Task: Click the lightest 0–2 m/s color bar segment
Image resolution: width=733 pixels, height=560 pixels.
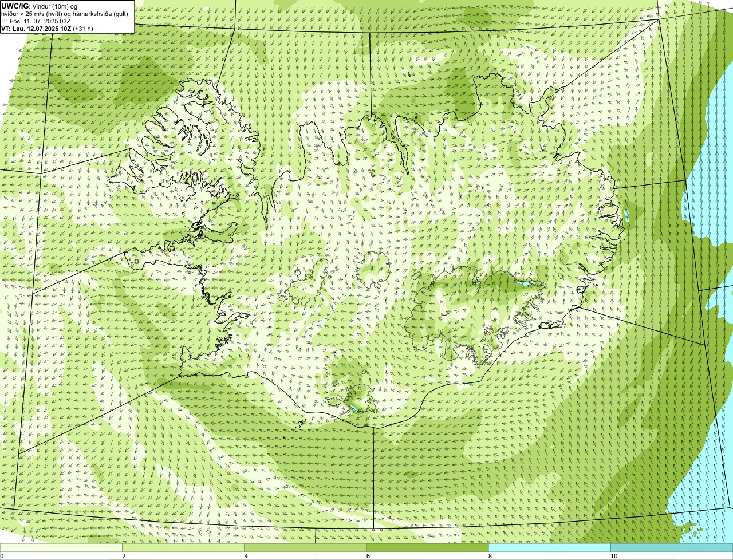Action: [61, 548]
